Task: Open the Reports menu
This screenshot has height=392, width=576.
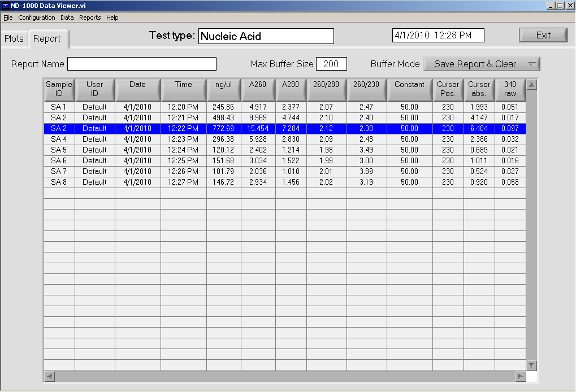Action: point(90,18)
